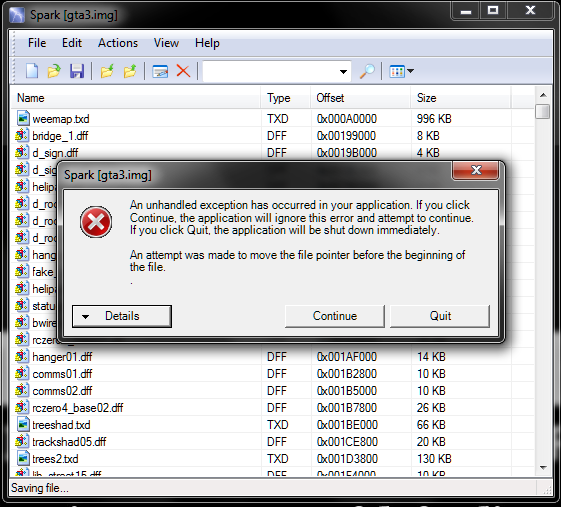Click the Quit button
This screenshot has height=507, width=561.
[x=440, y=316]
